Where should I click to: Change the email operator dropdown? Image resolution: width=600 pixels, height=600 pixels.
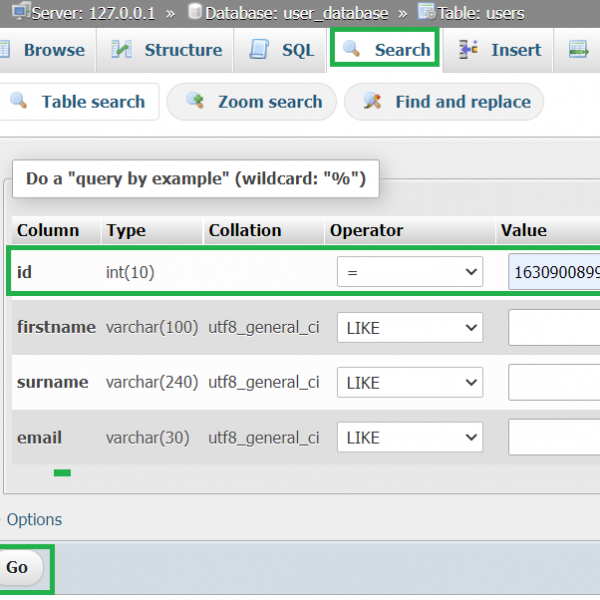point(409,437)
